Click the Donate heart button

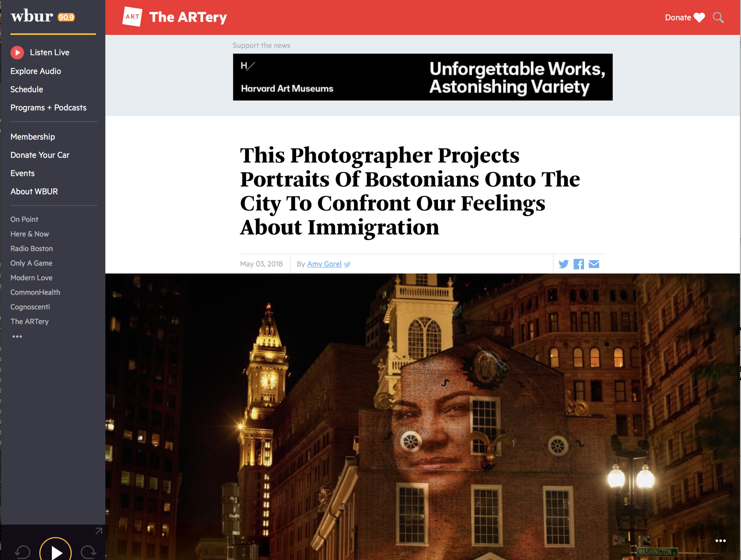684,17
